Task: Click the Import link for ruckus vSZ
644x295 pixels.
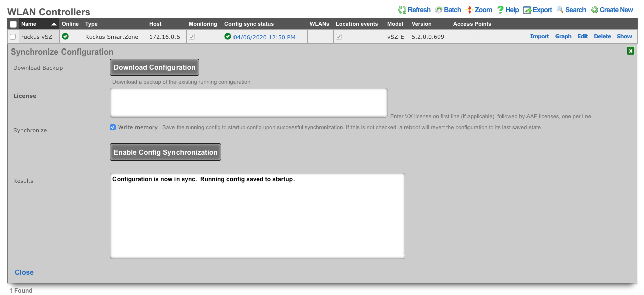Action: [539, 36]
